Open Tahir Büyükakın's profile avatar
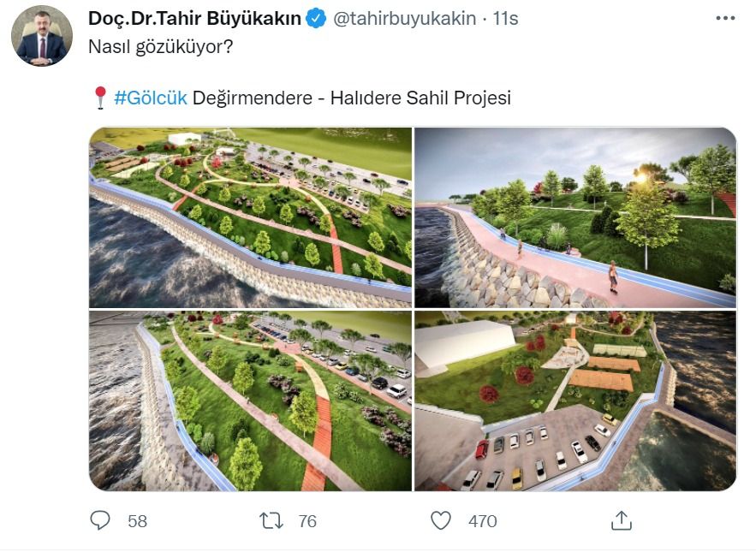756x552 pixels. pos(42,36)
